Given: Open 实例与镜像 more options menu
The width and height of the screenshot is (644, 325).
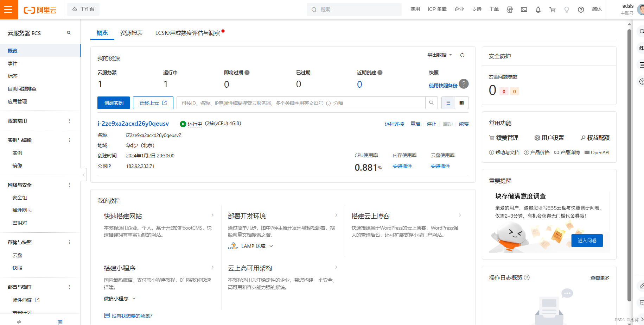Looking at the screenshot, I should [x=69, y=140].
